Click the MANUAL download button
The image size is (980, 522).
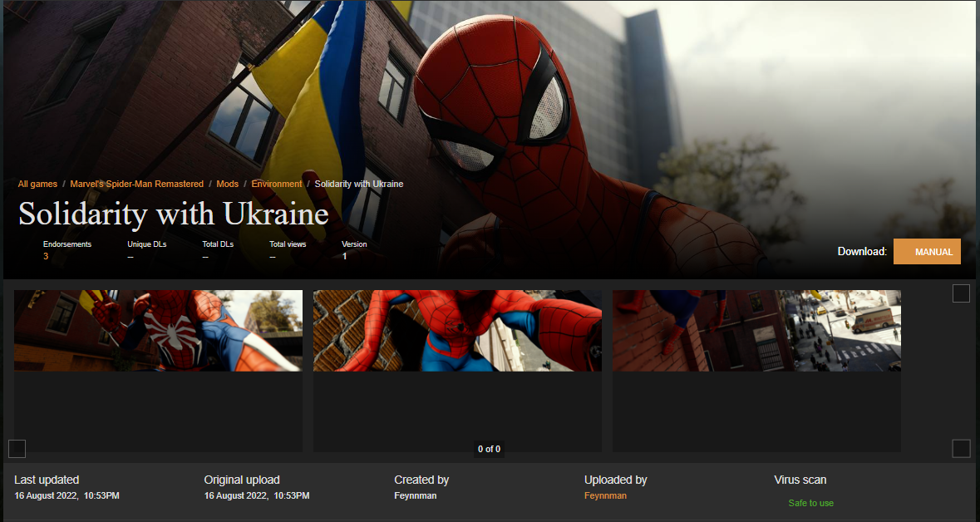[x=927, y=251]
